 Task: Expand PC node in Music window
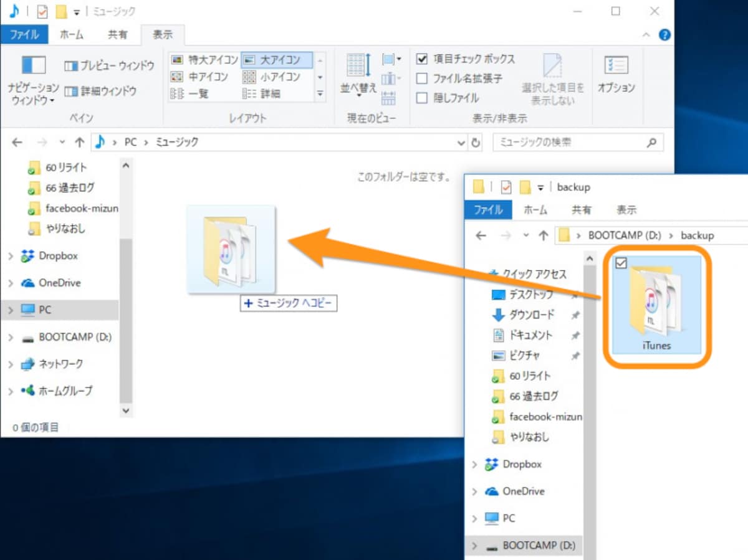click(10, 310)
